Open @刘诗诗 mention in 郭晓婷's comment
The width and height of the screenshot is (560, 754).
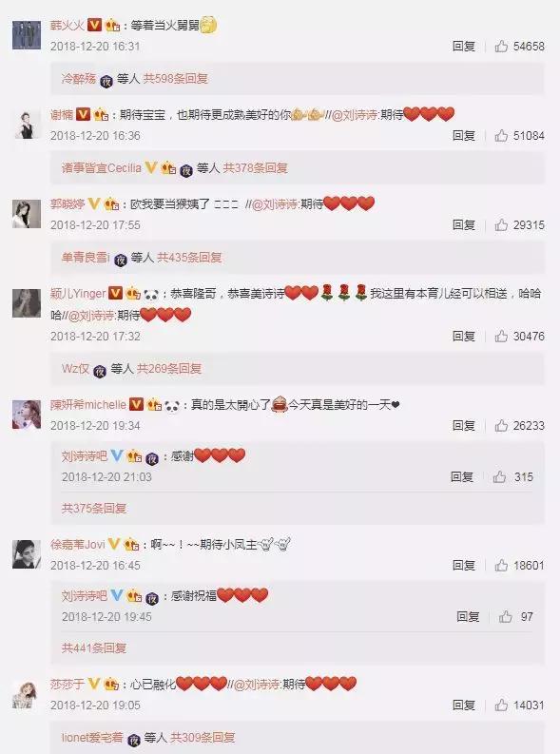point(275,204)
